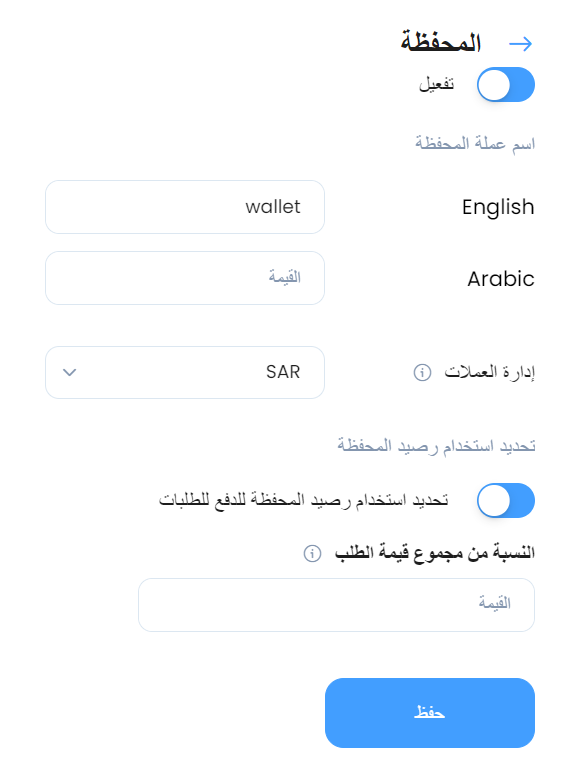Click the English language label

click(498, 208)
